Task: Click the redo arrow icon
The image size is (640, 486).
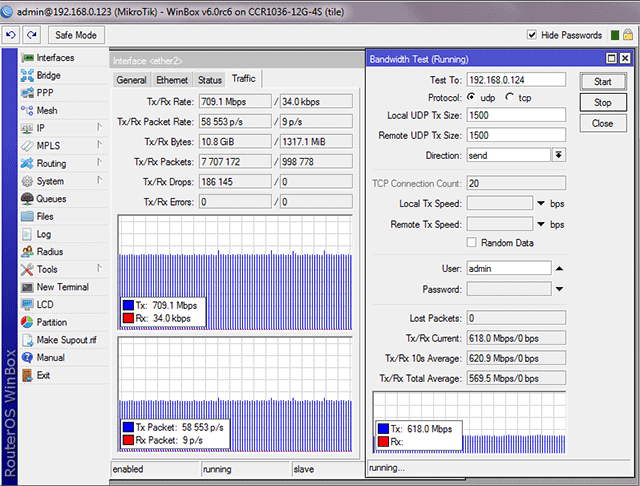Action: click(32, 35)
